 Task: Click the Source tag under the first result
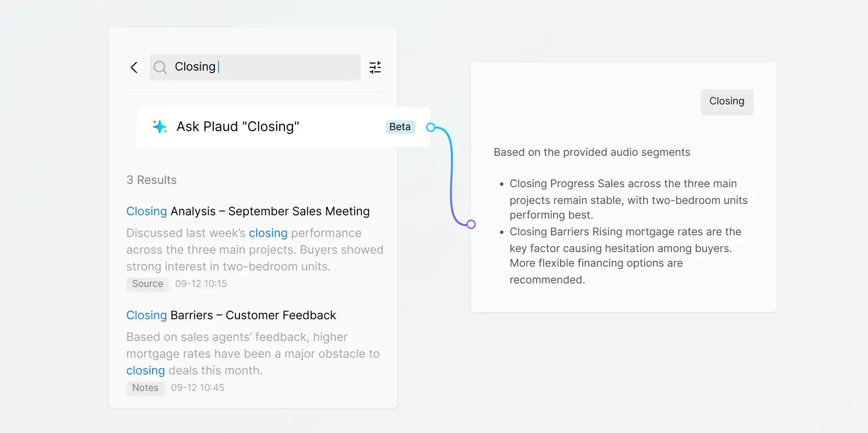pos(147,284)
